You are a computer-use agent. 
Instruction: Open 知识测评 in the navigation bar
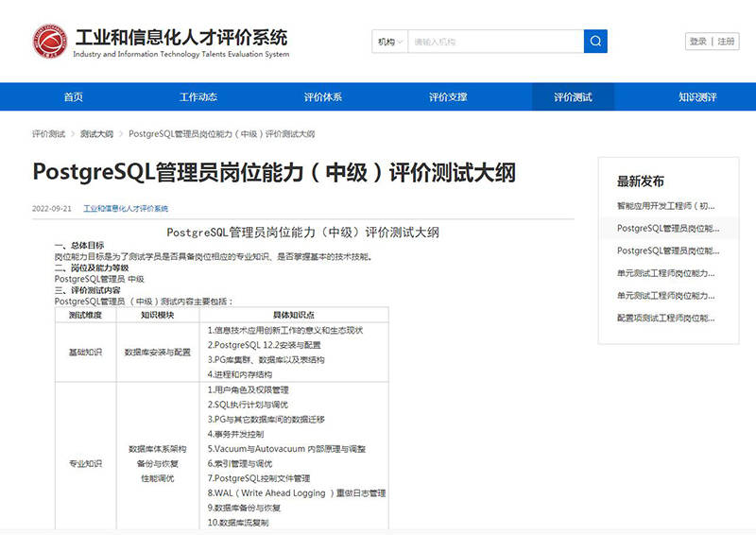coord(697,97)
